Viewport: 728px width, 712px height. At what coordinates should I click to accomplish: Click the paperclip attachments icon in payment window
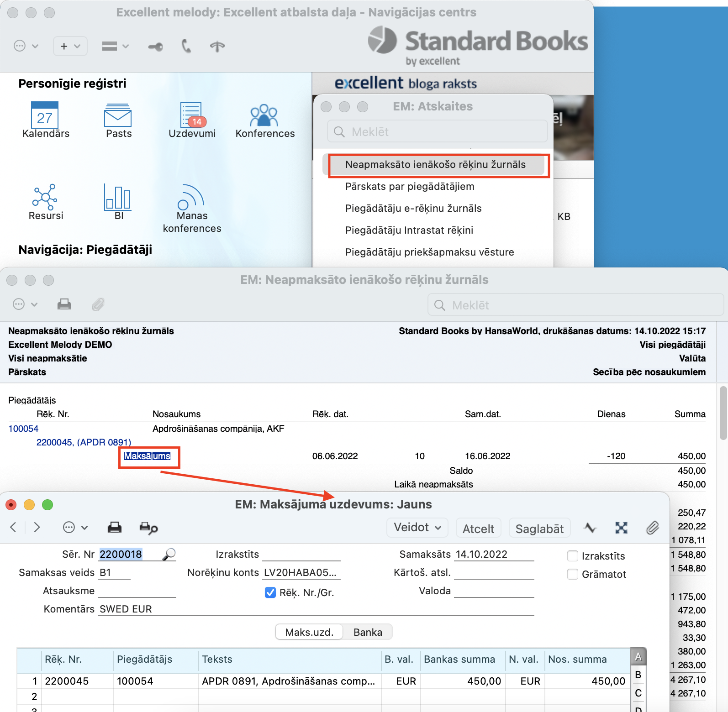(x=653, y=528)
